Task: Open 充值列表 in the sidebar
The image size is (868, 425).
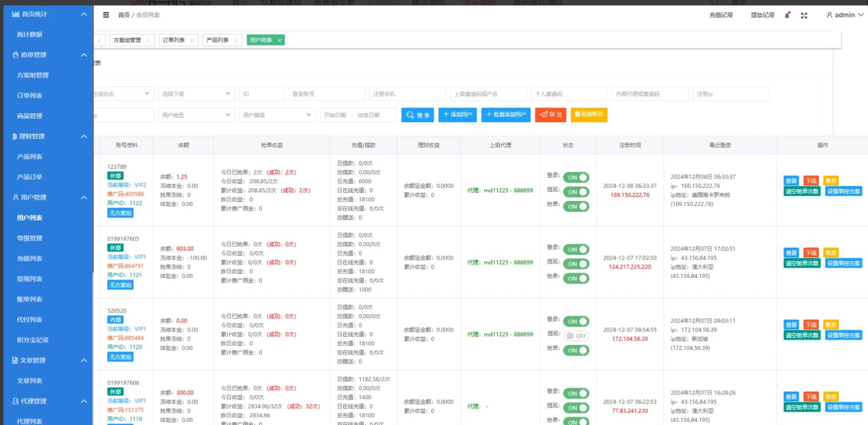Action: pyautogui.click(x=30, y=259)
